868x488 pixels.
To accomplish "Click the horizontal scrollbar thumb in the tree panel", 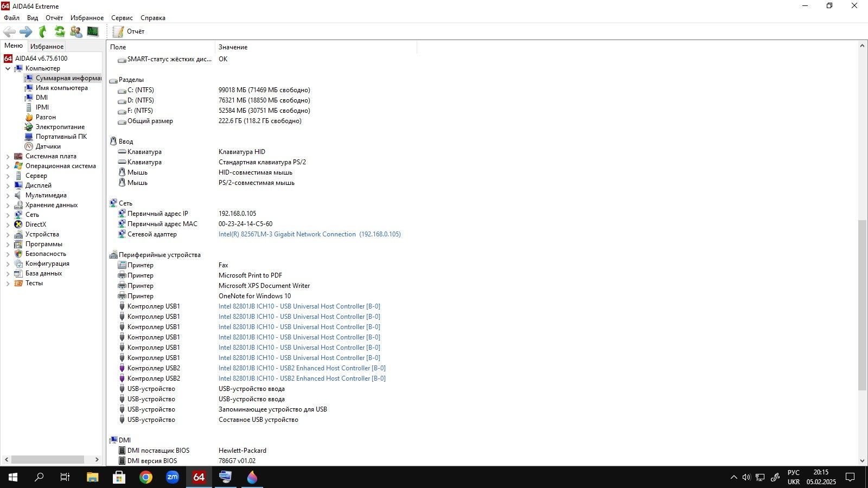I will [x=48, y=459].
